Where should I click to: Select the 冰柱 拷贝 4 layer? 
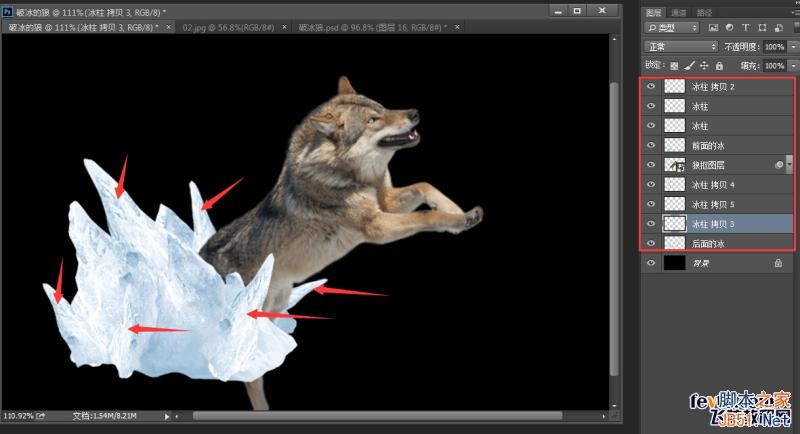pos(725,185)
